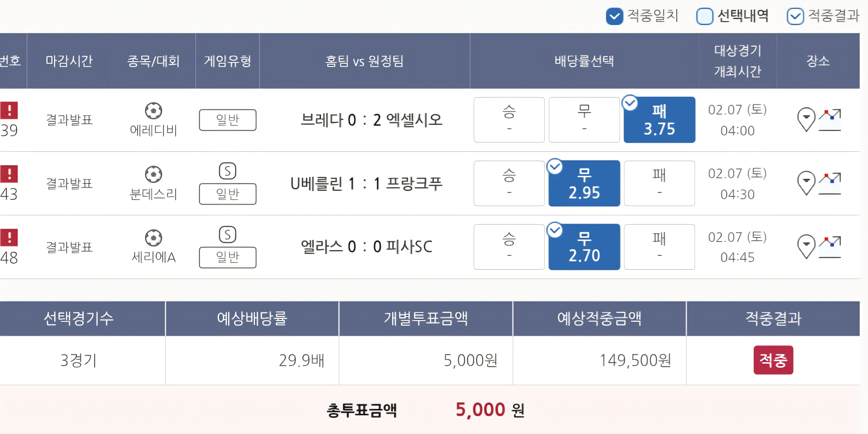This screenshot has width=868, height=434.
Task: Select 패 3.75 odds for 브레다 match
Action: click(x=659, y=120)
